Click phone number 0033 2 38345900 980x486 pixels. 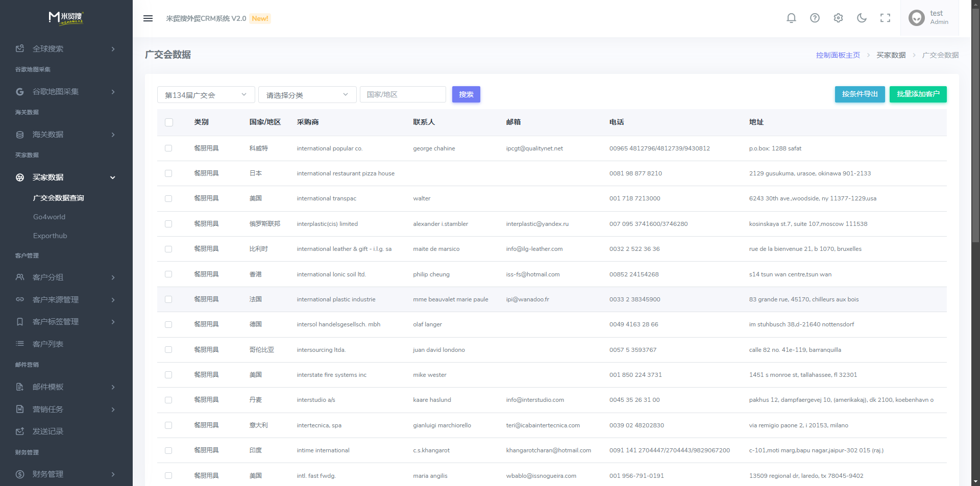point(634,299)
